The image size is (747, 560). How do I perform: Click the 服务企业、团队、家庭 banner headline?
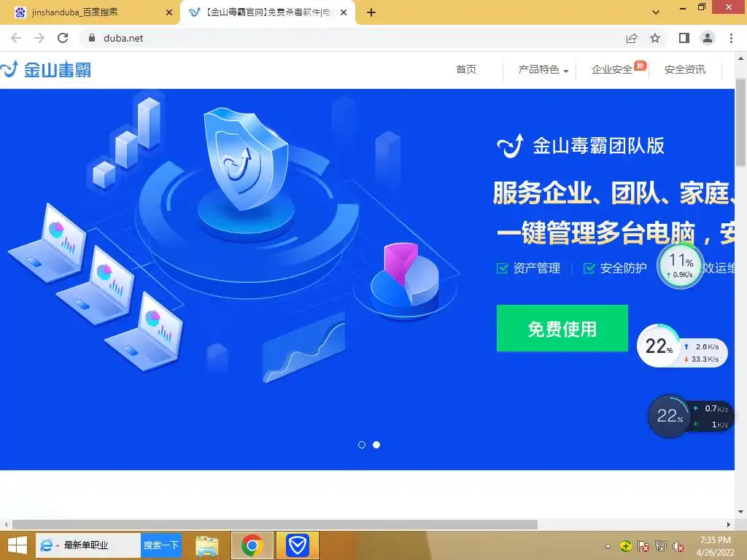point(613,193)
